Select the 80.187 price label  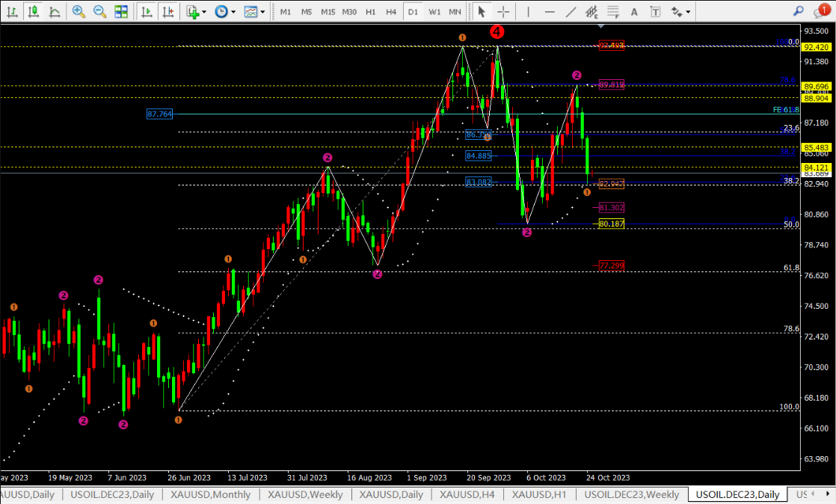tap(611, 224)
